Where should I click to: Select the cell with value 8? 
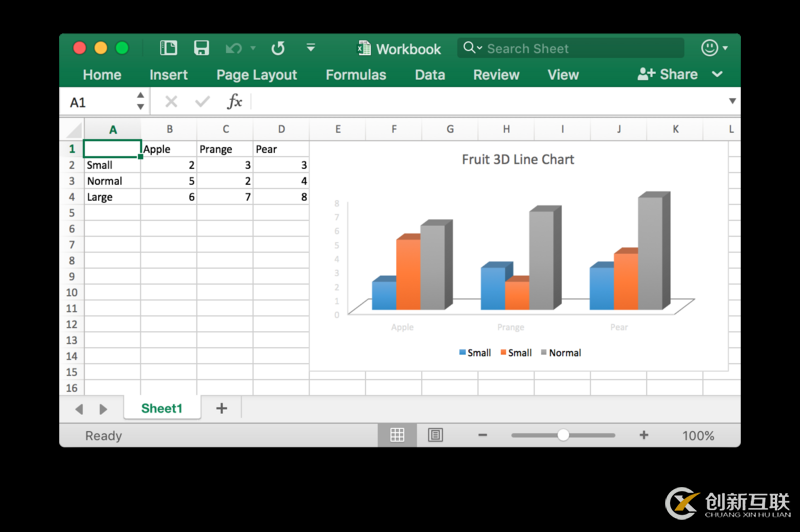(281, 197)
